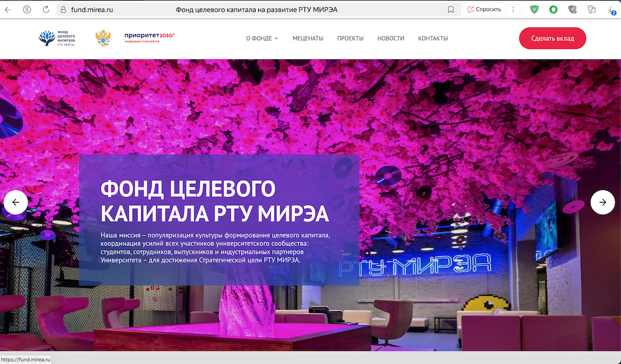Click the page title in the address bar
The image size is (621, 364).
pos(256,10)
